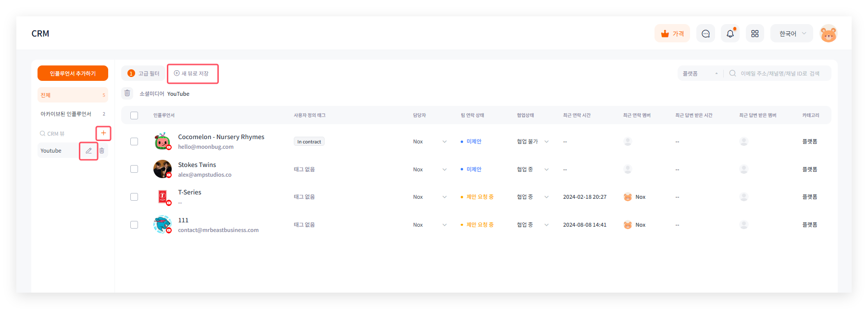
Task: Click the pencil icon beside Youtube view
Action: (x=88, y=151)
